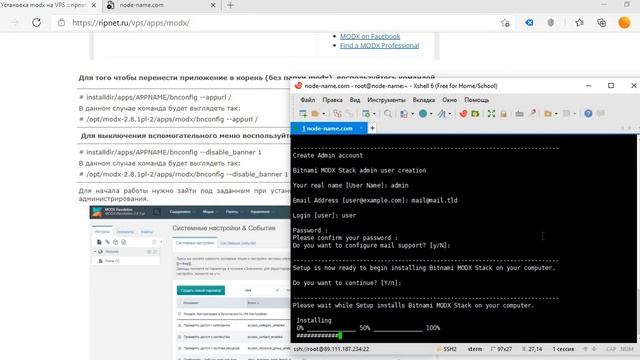Screen dimensions: 640x360
Task: Open the 'MODX on Facebook' link
Action: pos(370,36)
